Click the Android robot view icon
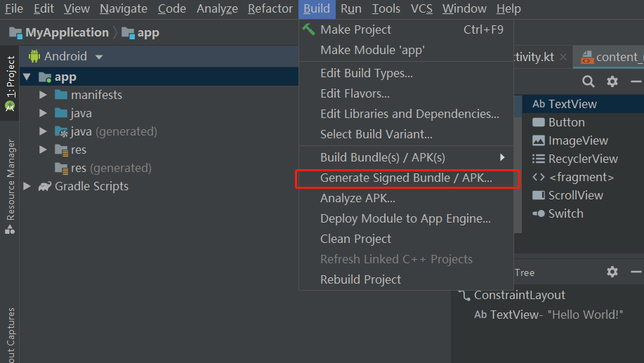 [34, 56]
